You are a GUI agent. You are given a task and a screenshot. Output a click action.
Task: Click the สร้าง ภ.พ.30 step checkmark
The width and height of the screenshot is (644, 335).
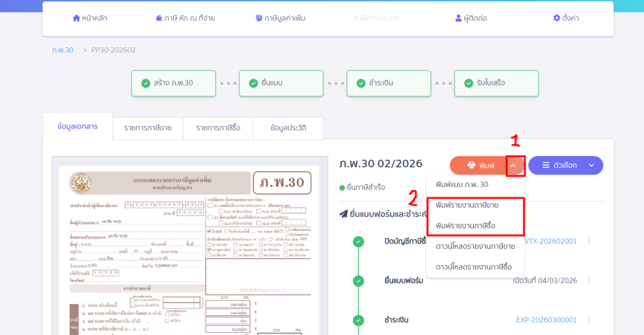click(x=146, y=83)
